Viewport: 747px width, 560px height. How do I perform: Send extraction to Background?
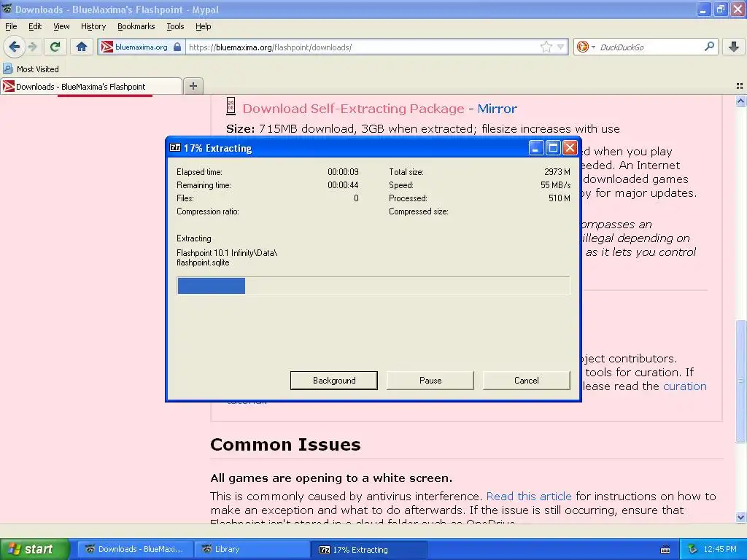pos(334,381)
